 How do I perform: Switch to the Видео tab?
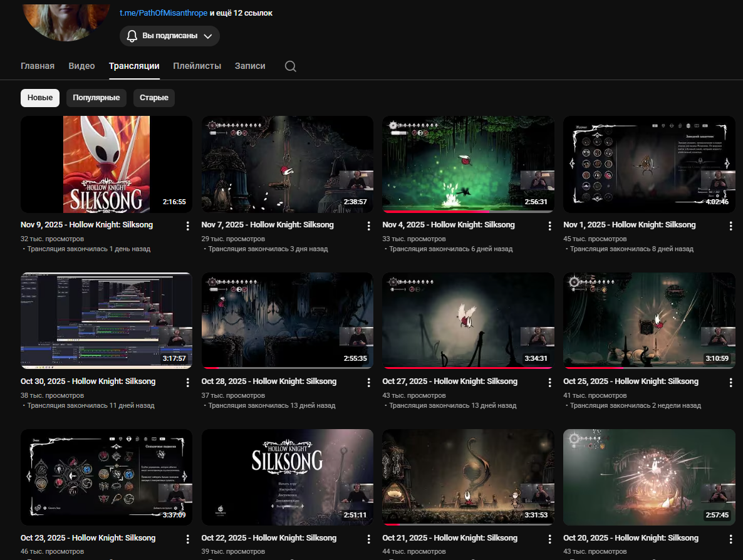coord(81,66)
